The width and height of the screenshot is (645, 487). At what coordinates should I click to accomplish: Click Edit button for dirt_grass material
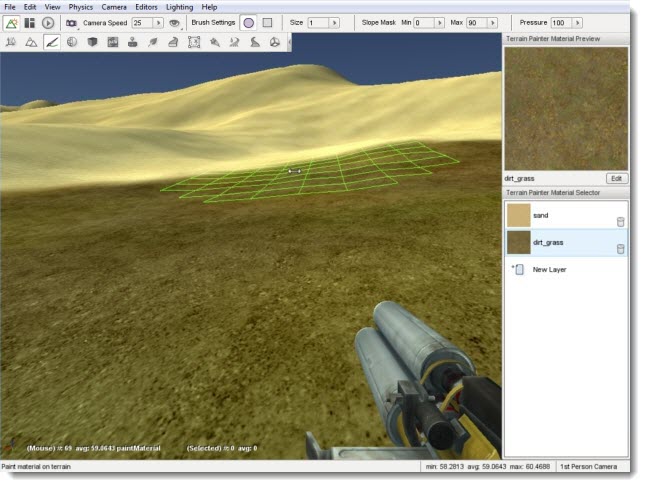pos(617,178)
